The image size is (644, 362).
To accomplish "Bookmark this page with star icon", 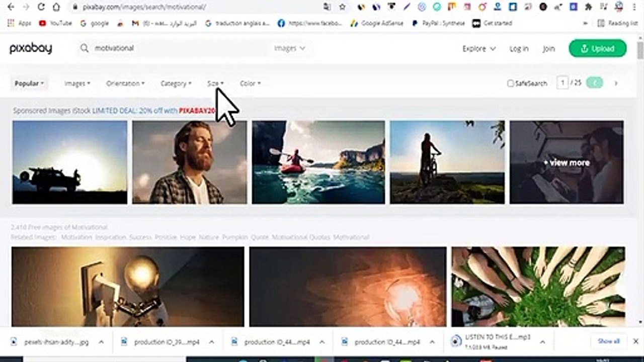I will pyautogui.click(x=343, y=7).
